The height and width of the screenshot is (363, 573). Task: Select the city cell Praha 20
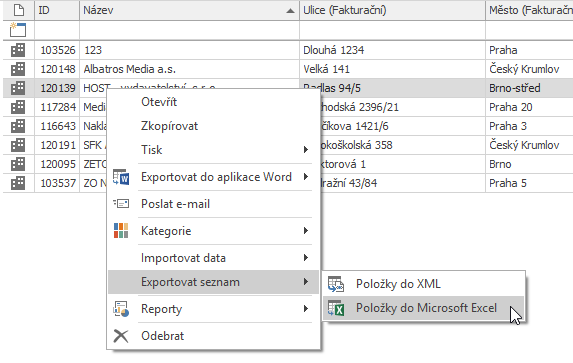[530, 107]
